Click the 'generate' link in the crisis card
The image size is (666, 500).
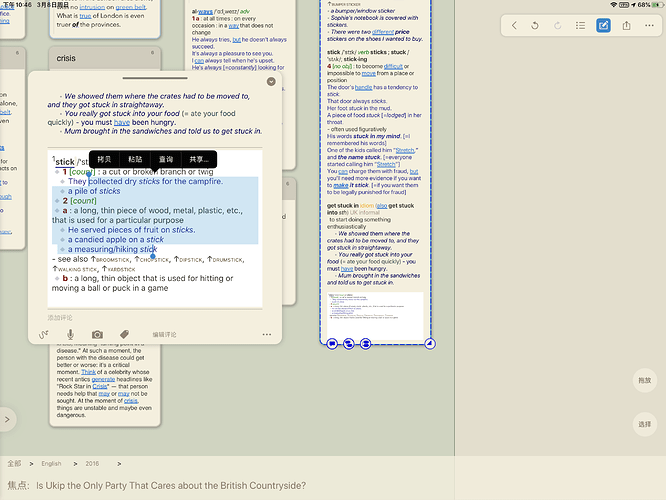click(103, 379)
